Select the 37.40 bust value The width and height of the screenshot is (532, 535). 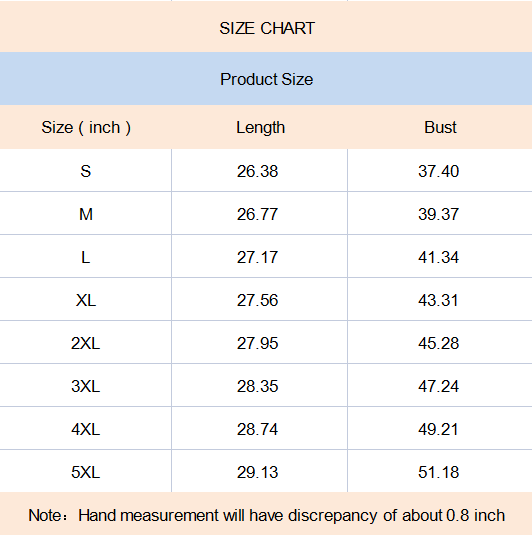438,171
